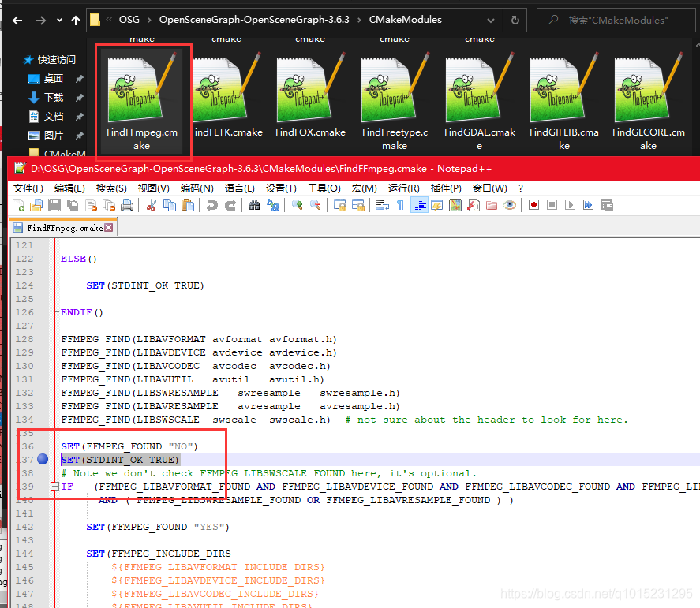
Task: Stop macro recording button
Action: coord(552,205)
